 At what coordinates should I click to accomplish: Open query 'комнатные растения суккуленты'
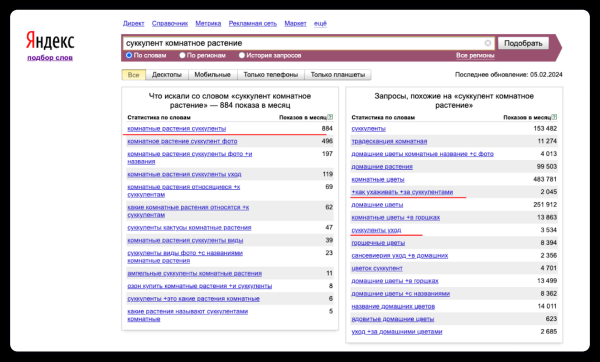(x=177, y=129)
